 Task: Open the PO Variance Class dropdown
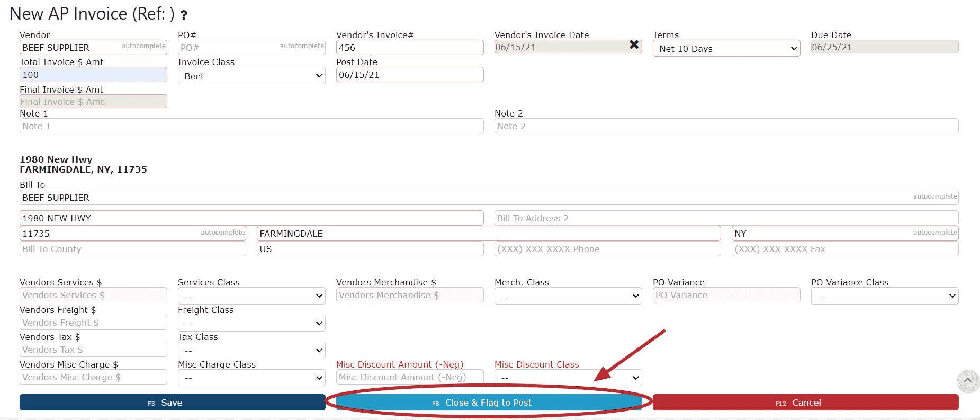(884, 296)
